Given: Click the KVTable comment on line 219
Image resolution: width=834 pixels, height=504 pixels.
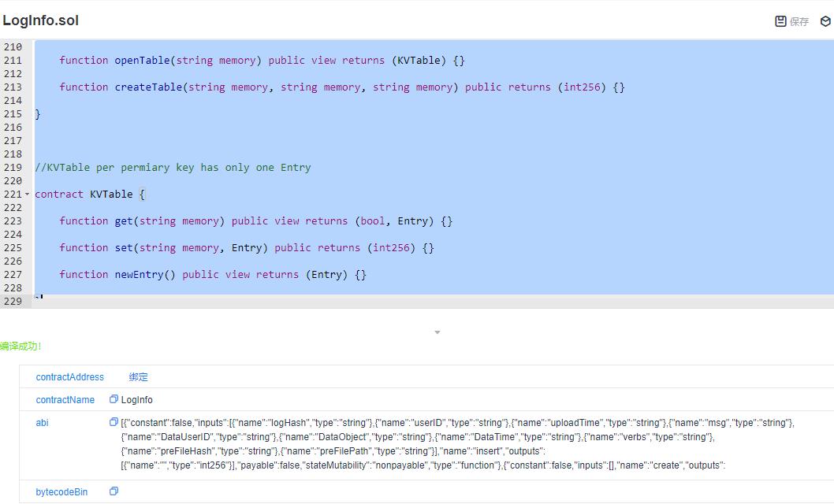Looking at the screenshot, I should [x=173, y=167].
